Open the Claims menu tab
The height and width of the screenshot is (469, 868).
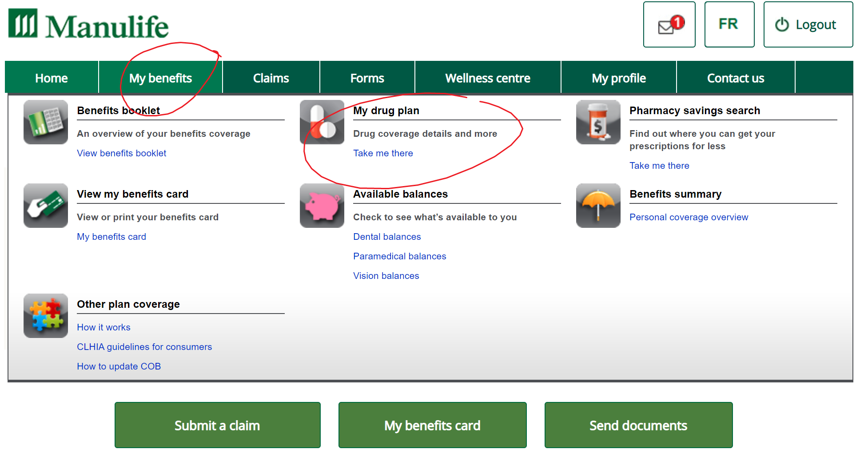271,78
